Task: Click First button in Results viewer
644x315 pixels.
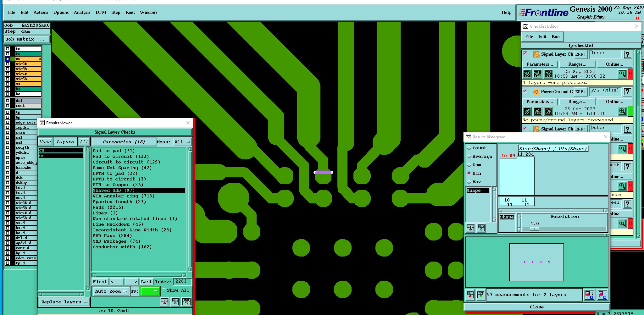Action: [100, 282]
